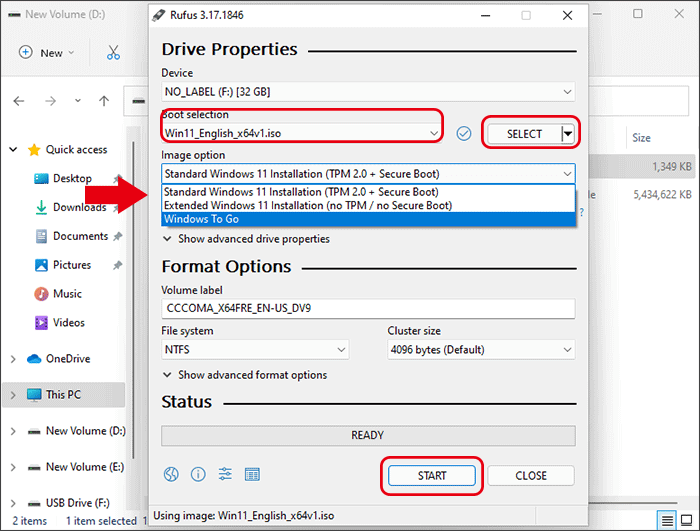Viewport: 700px width, 531px height.
Task: Expand Show advanced drive properties
Action: pos(252,239)
